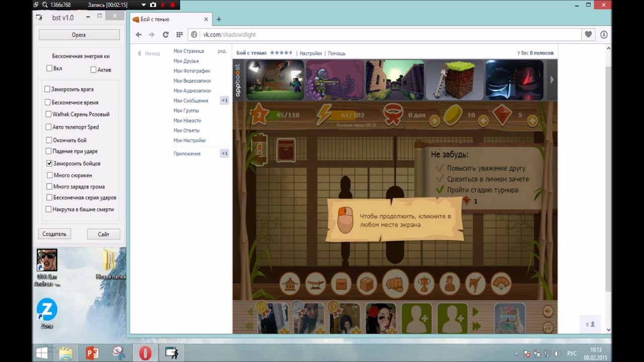Open the trophy tournament icon
644x362 pixels.
[424, 284]
